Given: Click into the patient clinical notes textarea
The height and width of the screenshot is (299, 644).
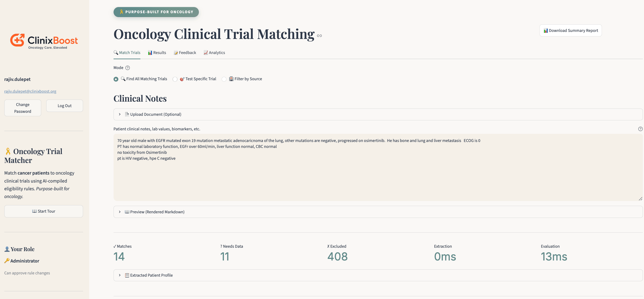Looking at the screenshot, I should (378, 167).
